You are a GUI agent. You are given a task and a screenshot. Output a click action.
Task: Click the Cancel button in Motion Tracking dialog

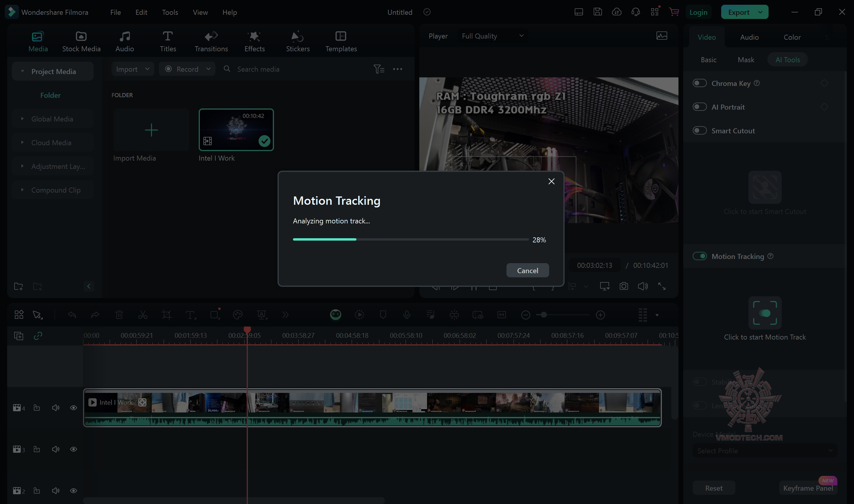(527, 270)
